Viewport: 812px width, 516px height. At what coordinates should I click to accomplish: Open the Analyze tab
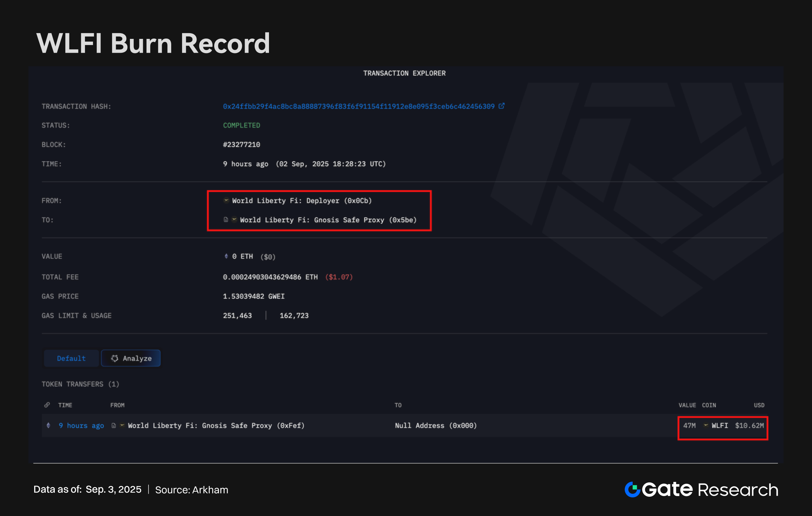point(131,358)
